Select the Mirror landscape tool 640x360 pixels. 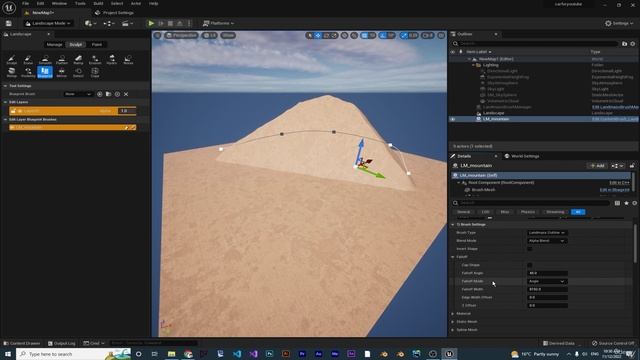(x=62, y=73)
